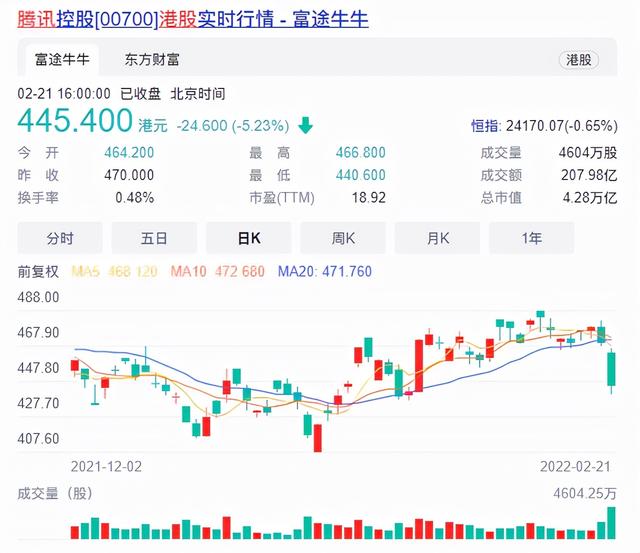Click the timestamp 02-21 16:00:00

64,94
